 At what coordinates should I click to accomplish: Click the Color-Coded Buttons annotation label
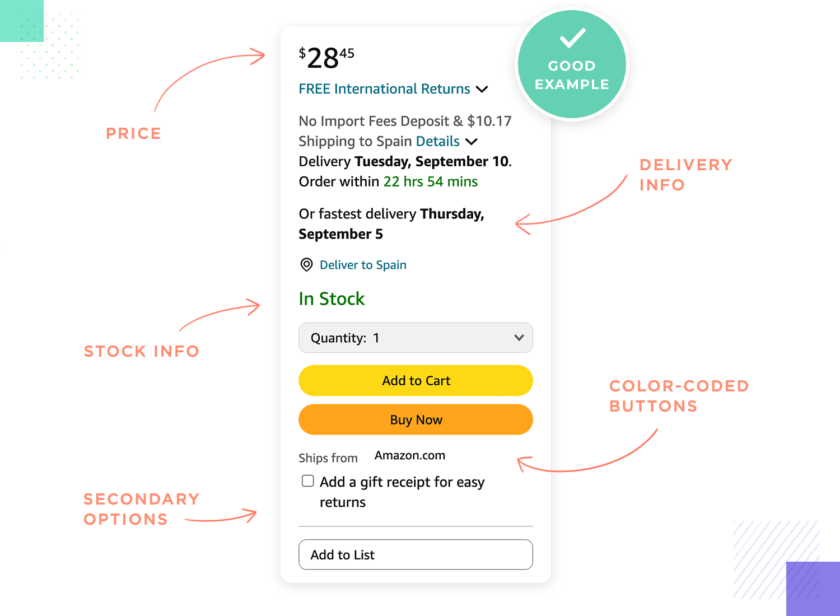click(x=679, y=396)
